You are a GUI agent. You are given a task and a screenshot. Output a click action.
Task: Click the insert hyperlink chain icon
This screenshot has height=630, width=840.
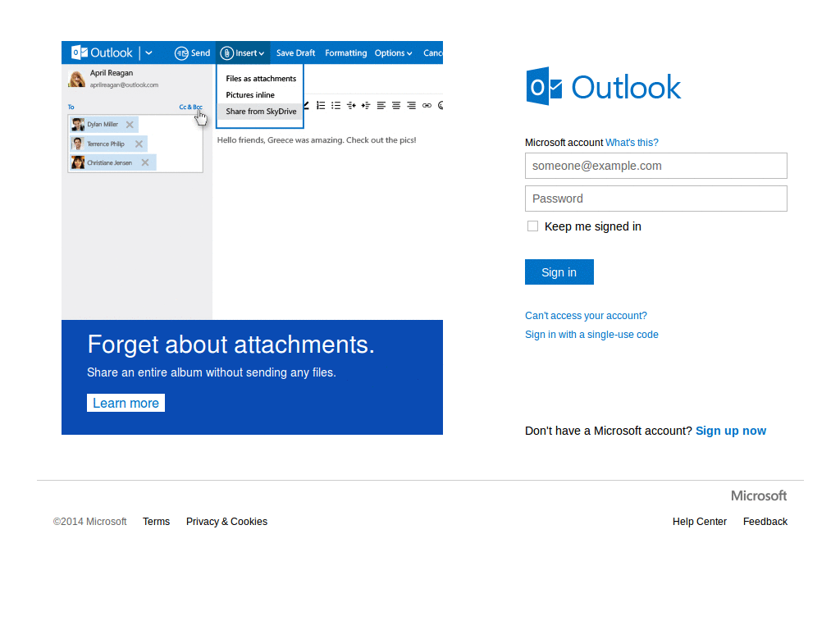[x=427, y=106]
